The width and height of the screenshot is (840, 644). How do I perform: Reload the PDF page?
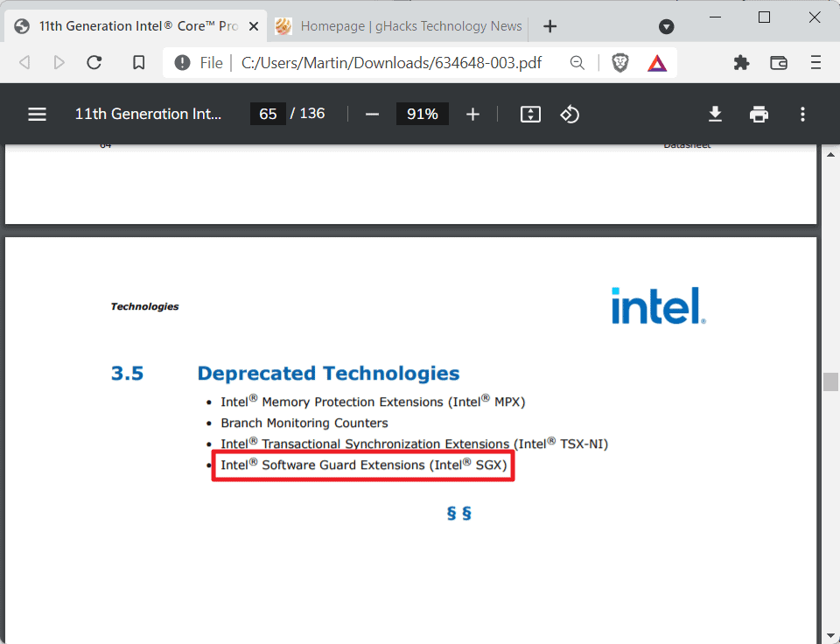pos(94,62)
